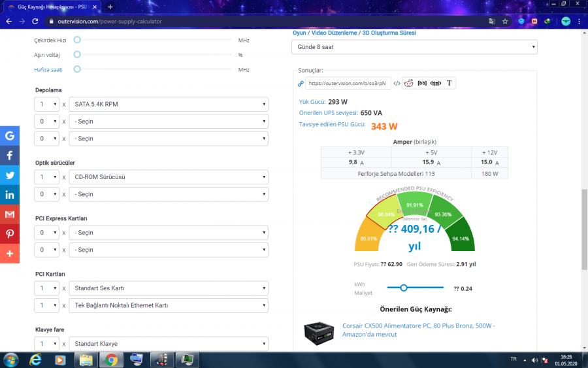Share via Gmail sidebar icon
The width and height of the screenshot is (588, 368).
tap(10, 214)
